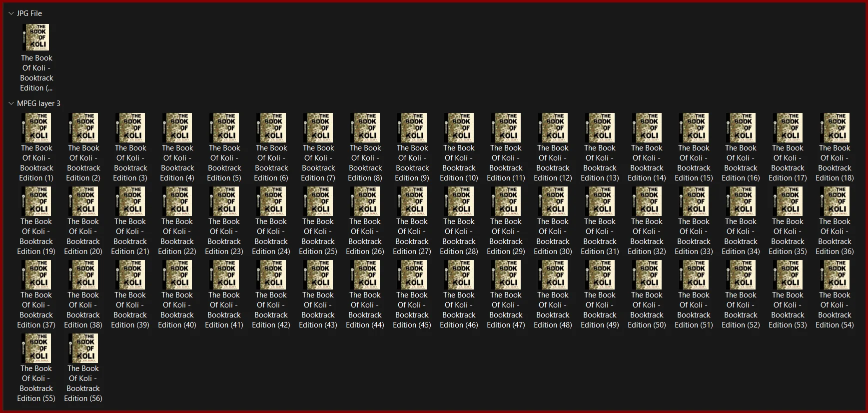Viewport: 868px width, 413px height.
Task: Select MP3 file Booktrack Edition (15)
Action: [x=694, y=148]
